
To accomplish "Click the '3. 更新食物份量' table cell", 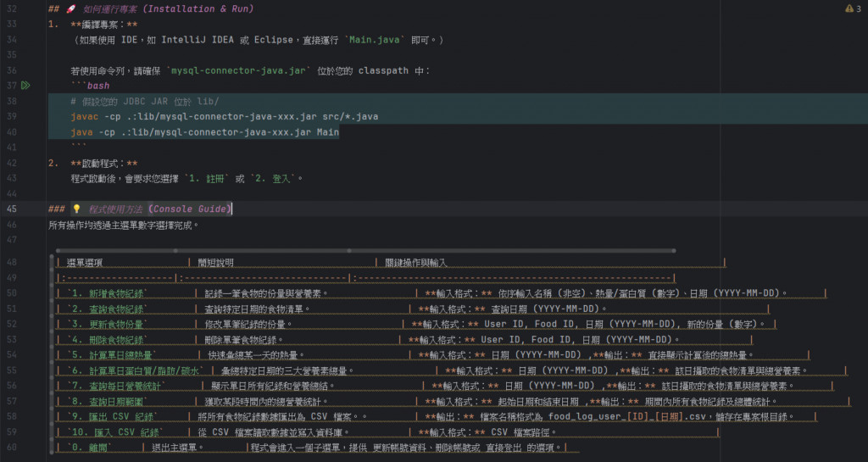I will pyautogui.click(x=108, y=324).
